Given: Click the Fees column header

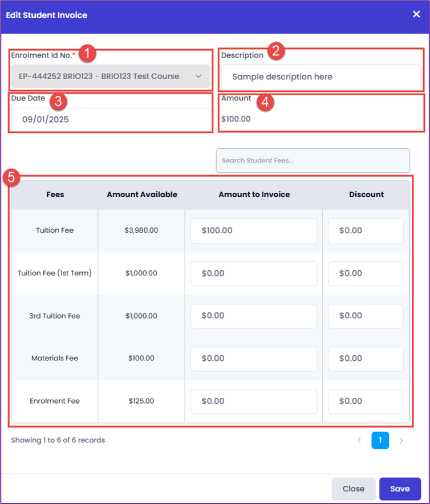Looking at the screenshot, I should pyautogui.click(x=55, y=194).
